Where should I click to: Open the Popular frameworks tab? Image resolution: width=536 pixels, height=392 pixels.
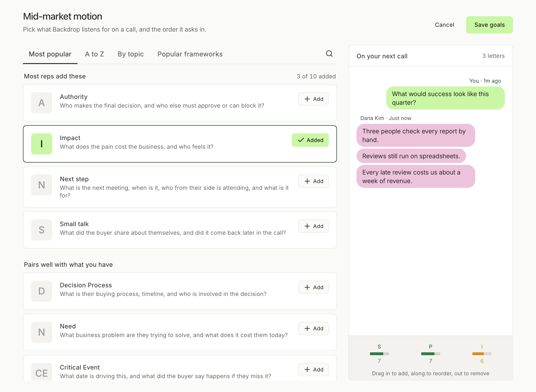click(190, 54)
